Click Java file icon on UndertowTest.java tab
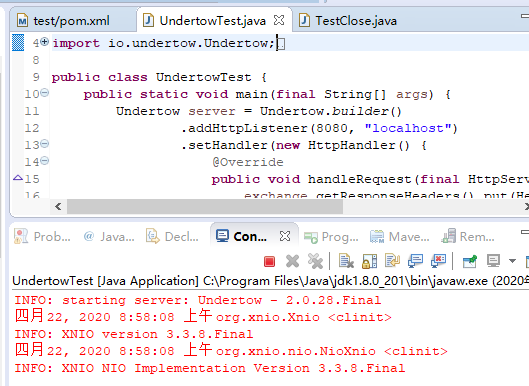 [x=148, y=20]
